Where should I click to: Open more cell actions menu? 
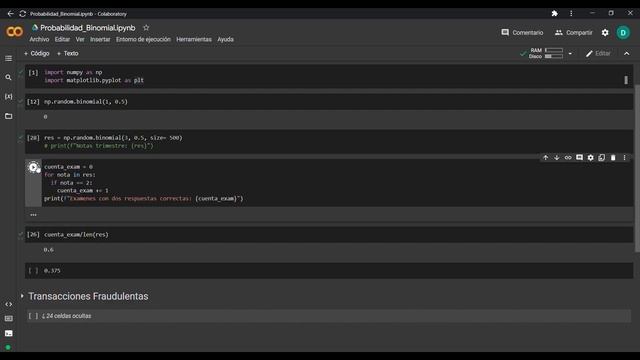click(x=624, y=158)
